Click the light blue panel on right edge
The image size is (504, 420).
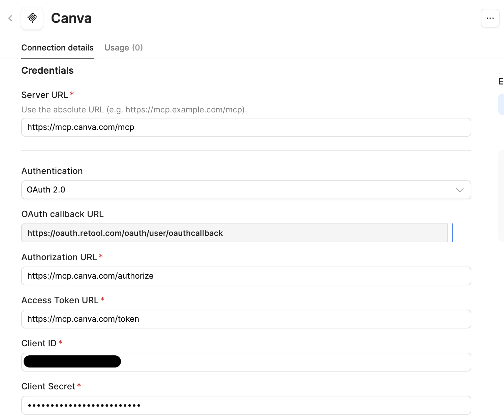tap(501, 105)
